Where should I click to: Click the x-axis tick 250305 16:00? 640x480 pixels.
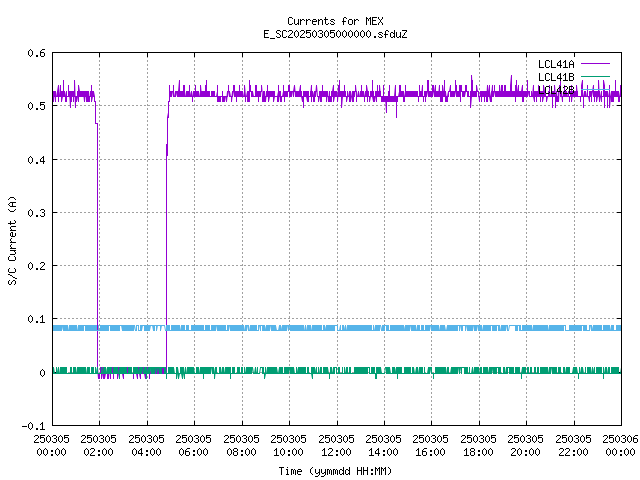tap(431, 445)
